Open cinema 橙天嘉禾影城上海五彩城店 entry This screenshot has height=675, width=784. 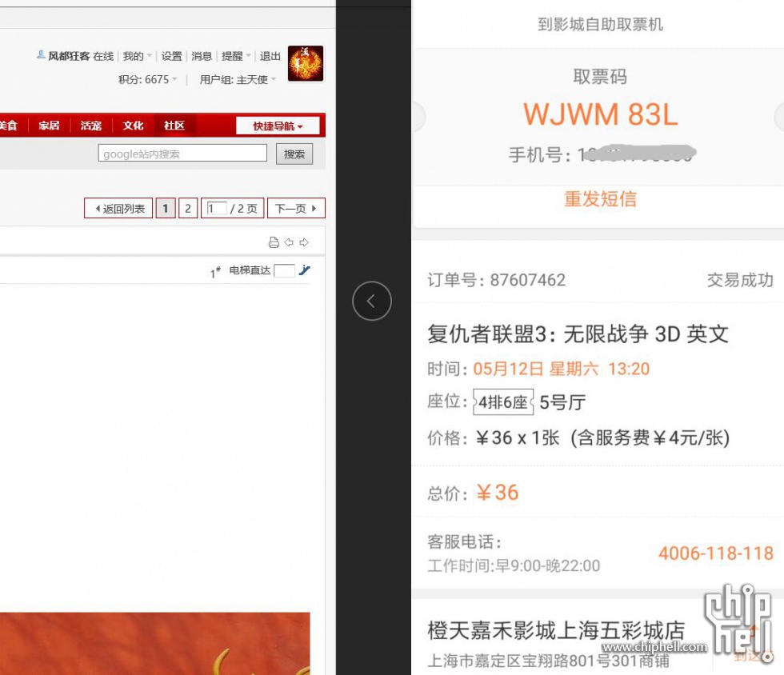point(556,630)
